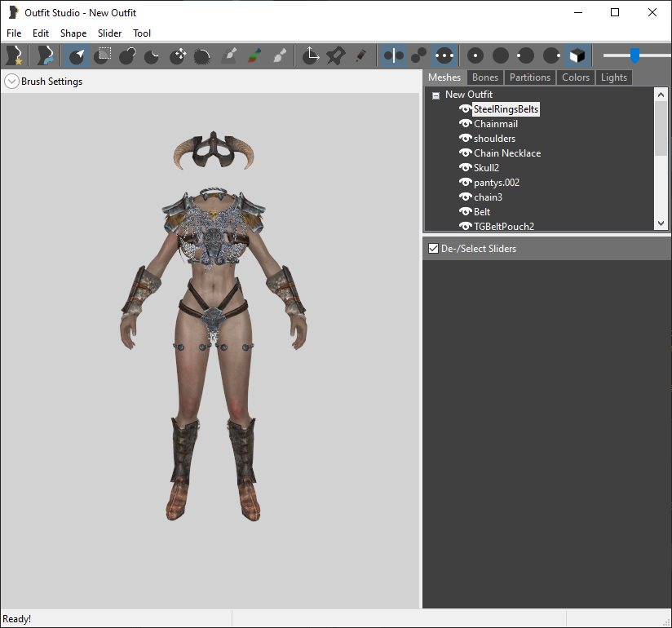Switch to the Lights tab
This screenshot has height=628, width=672.
click(x=614, y=77)
